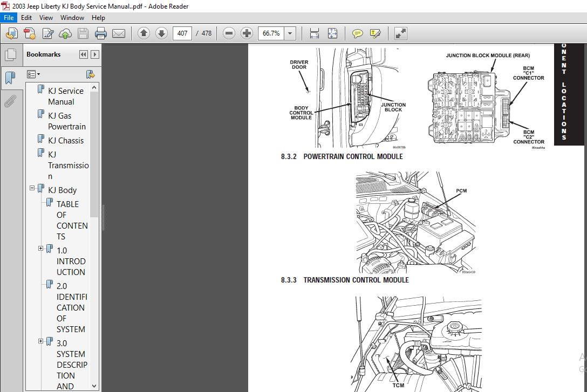The image size is (587, 392).
Task: Click the find current bookmark icon
Action: 90,74
